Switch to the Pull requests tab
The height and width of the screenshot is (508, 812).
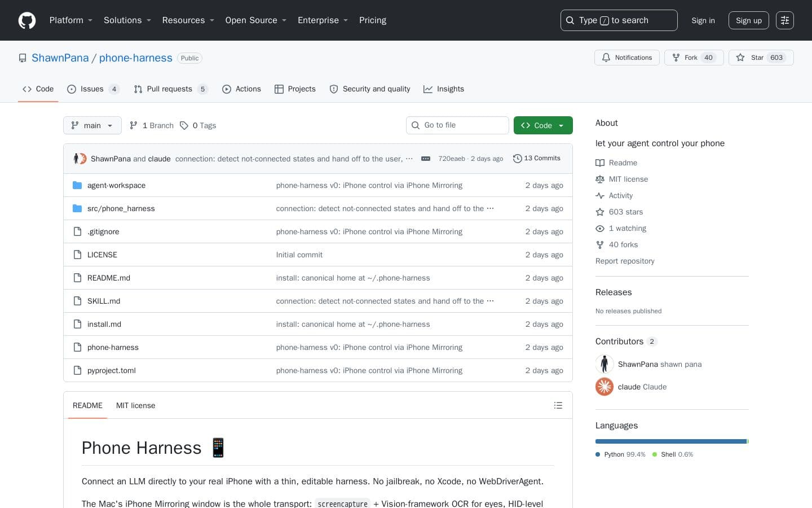[171, 89]
